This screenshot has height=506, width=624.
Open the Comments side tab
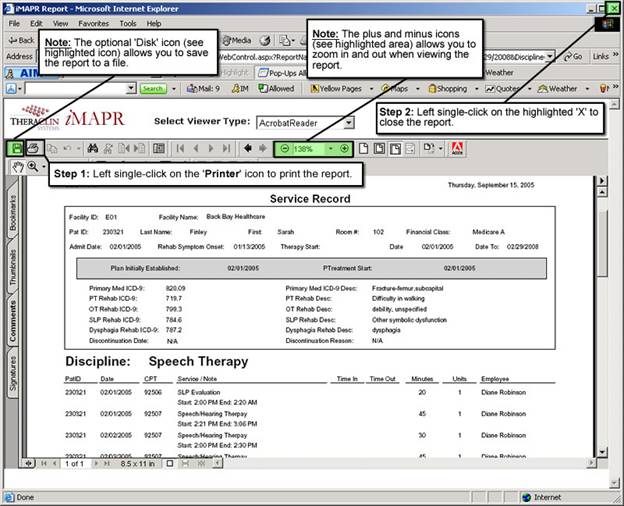(x=14, y=321)
